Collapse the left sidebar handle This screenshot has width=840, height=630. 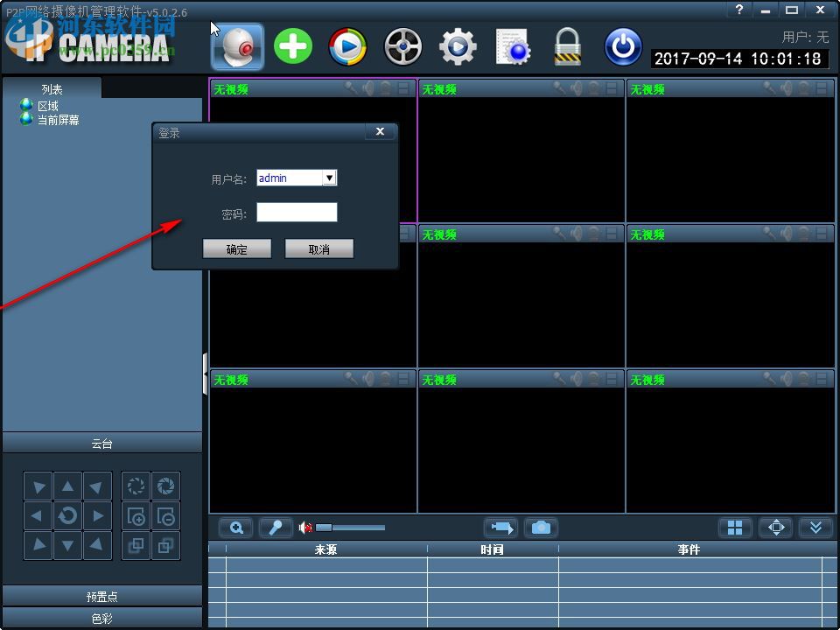tap(205, 374)
